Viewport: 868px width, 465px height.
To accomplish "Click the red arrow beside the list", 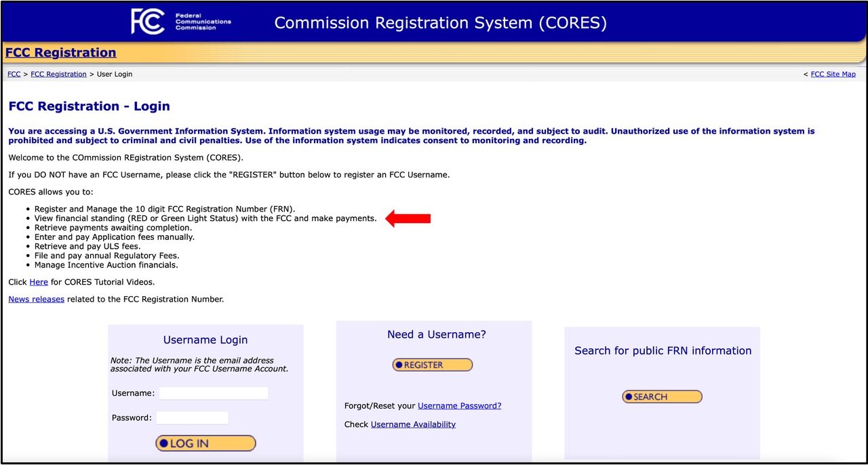I will click(x=408, y=218).
